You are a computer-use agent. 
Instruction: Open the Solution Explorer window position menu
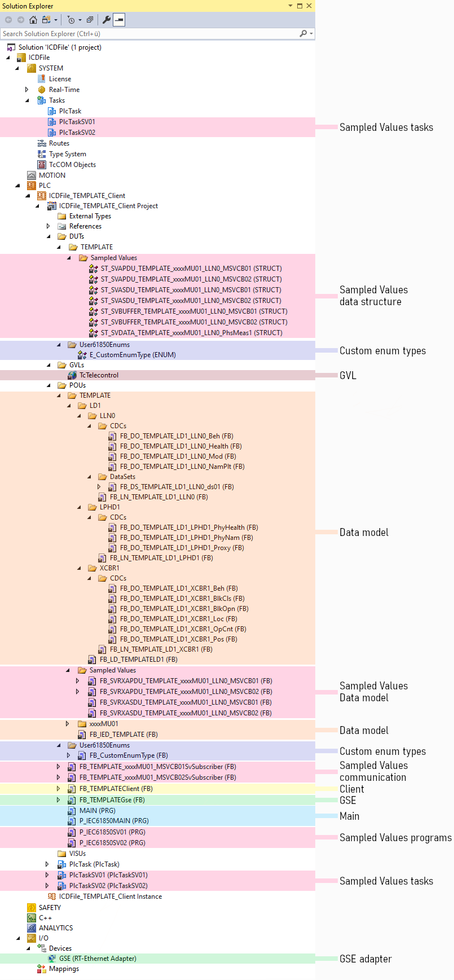290,6
